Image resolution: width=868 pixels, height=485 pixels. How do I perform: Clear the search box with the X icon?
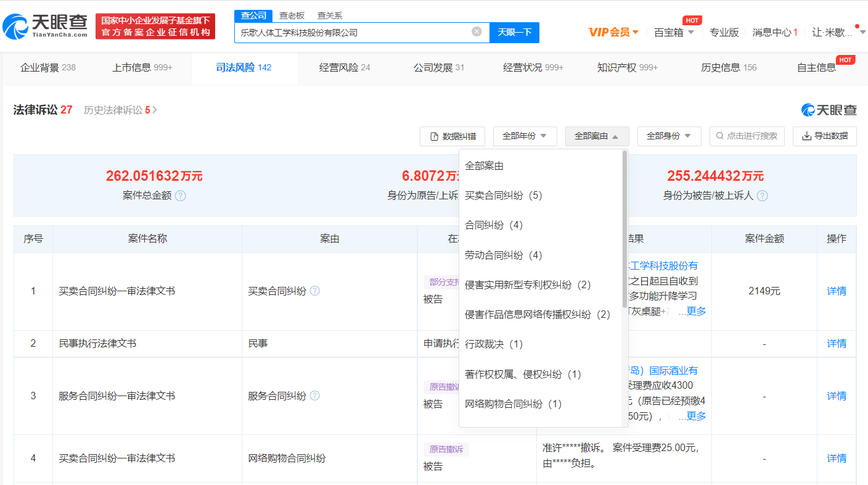pos(477,32)
